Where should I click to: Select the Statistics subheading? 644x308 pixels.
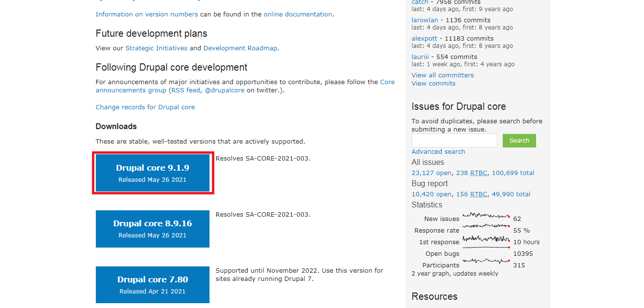pos(427,205)
